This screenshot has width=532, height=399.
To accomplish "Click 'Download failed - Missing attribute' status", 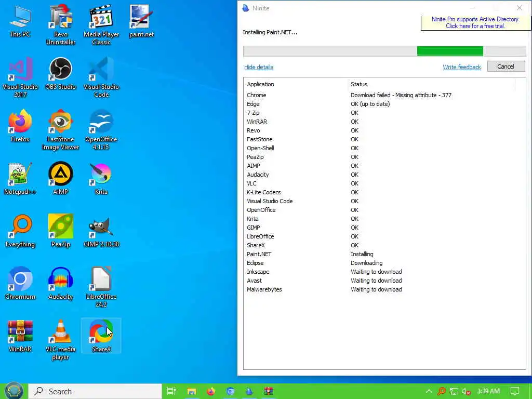I will point(401,95).
